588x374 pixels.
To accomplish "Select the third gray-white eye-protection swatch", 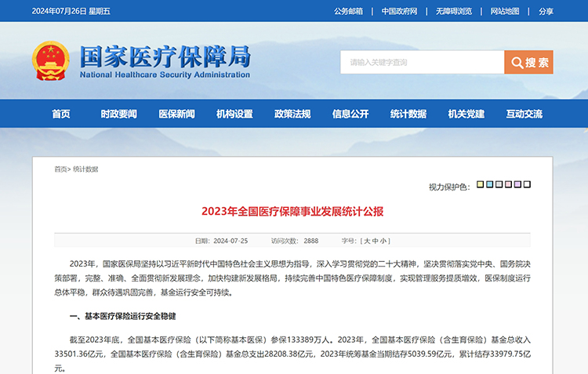I will pos(499,184).
